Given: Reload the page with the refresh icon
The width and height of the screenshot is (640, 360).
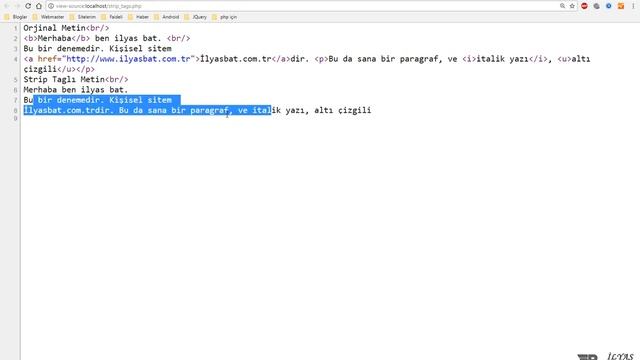Looking at the screenshot, I should click(x=28, y=6).
